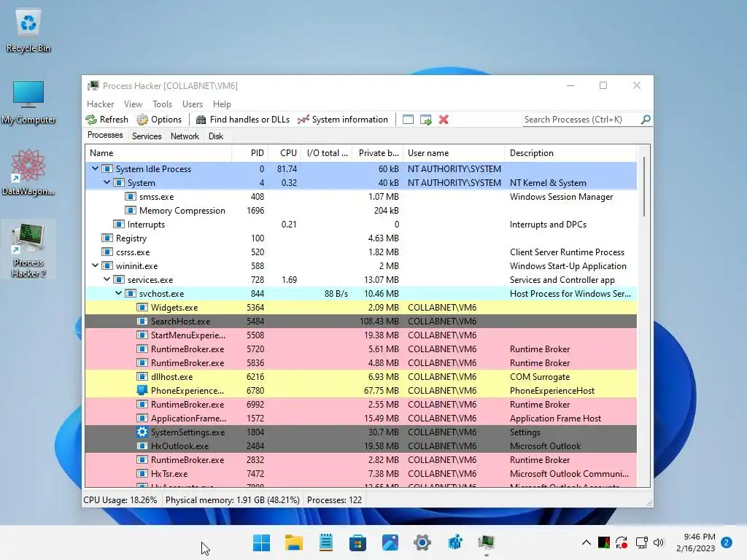This screenshot has width=747, height=560.
Task: Collapse the System process node
Action: [x=107, y=182]
